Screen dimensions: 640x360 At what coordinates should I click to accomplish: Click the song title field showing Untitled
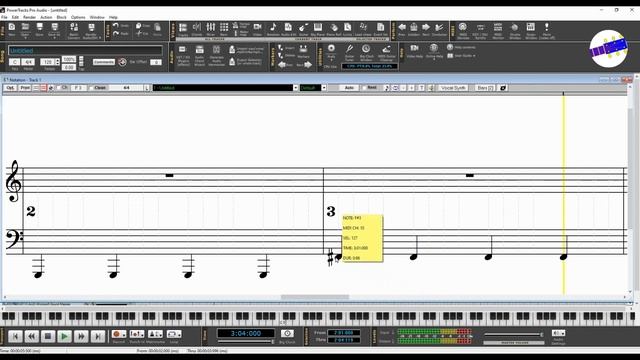point(85,51)
